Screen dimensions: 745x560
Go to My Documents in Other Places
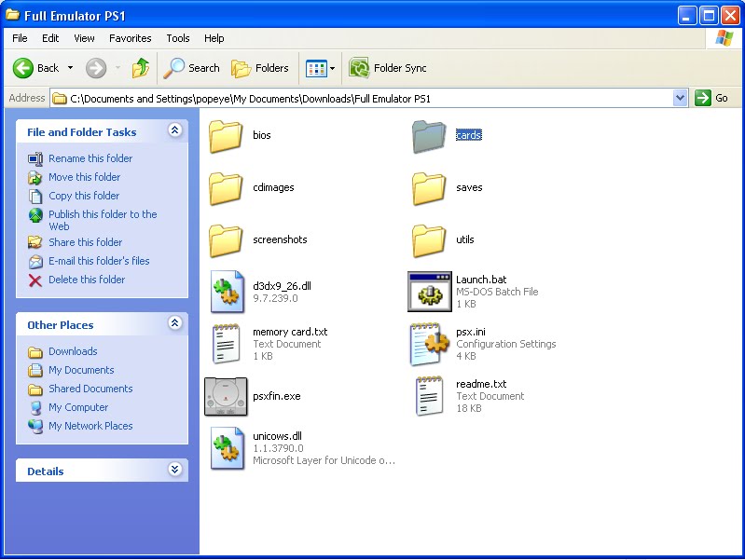81,370
